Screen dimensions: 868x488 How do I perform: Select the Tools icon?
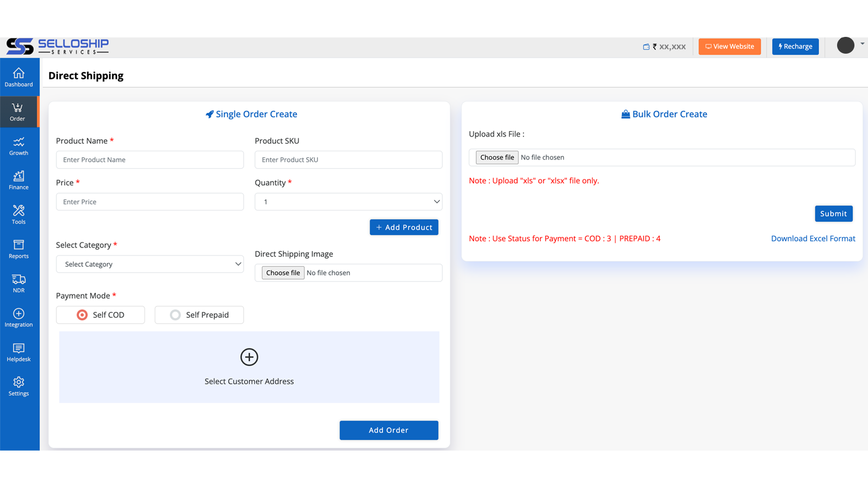tap(18, 214)
